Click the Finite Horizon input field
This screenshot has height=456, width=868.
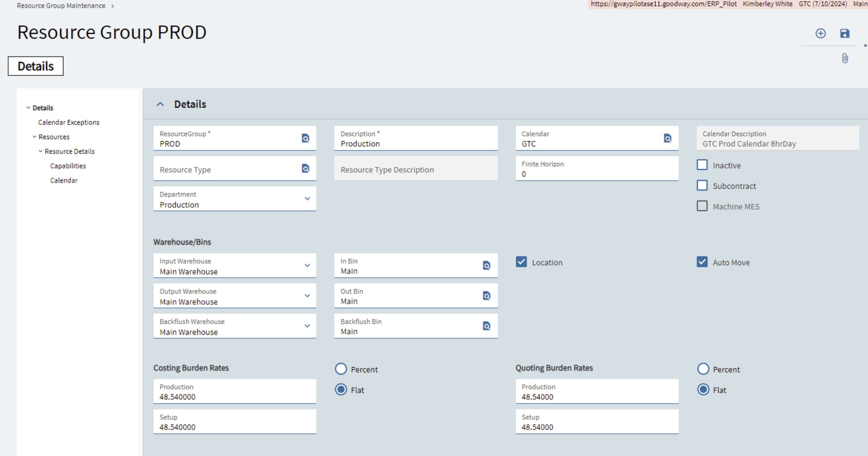[597, 174]
